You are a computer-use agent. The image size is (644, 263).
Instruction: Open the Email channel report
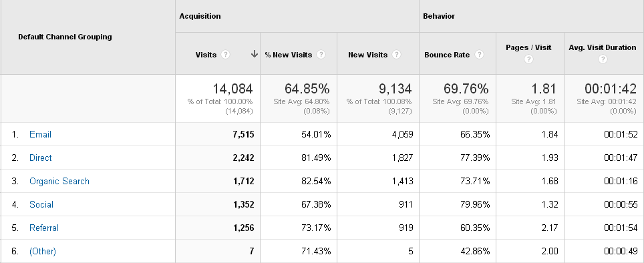(40, 135)
